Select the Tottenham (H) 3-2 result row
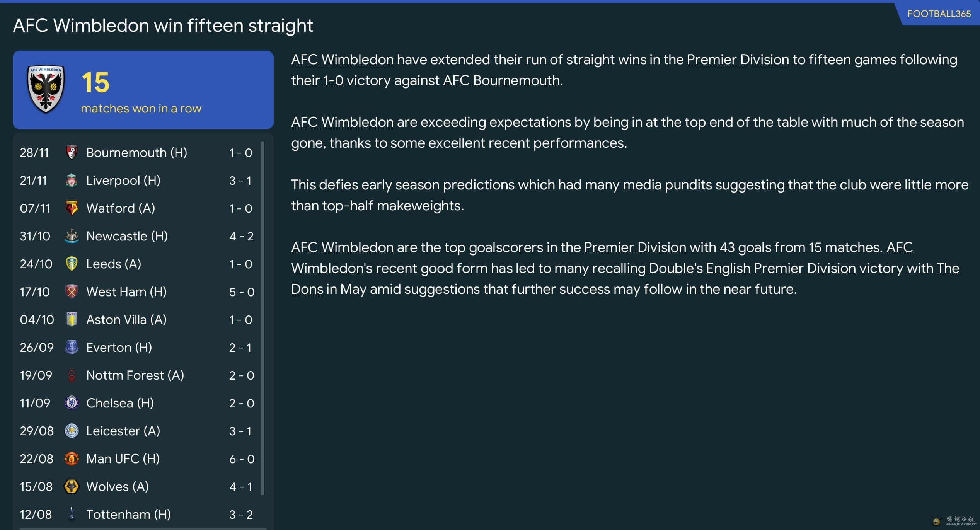The width and height of the screenshot is (980, 530). (137, 515)
